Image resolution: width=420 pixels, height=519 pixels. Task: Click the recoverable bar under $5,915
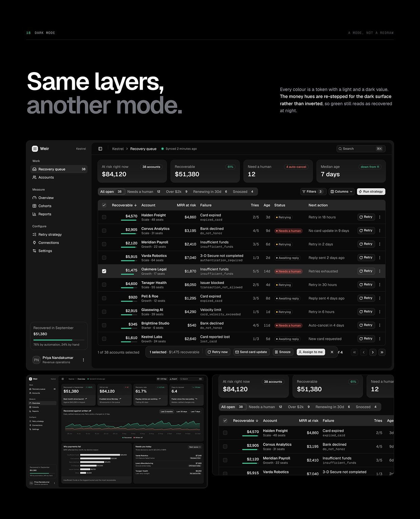click(x=129, y=261)
